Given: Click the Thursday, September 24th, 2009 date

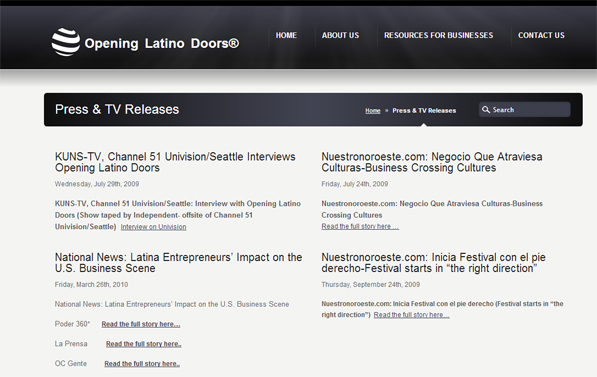Looking at the screenshot, I should pyautogui.click(x=370, y=284).
